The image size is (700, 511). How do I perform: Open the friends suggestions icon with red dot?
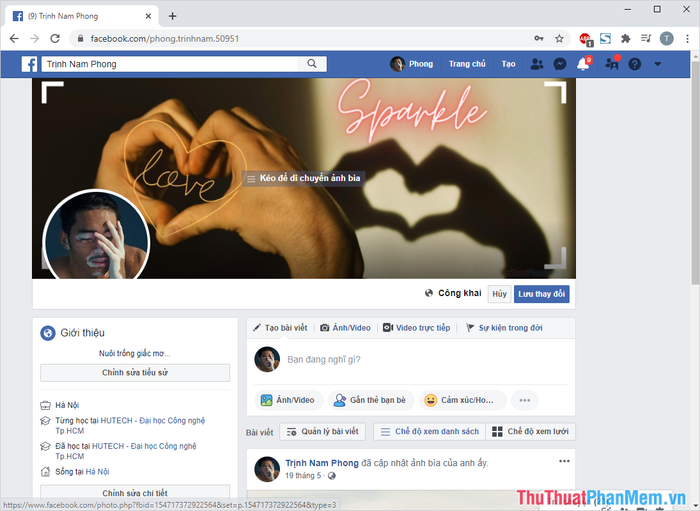[x=612, y=64]
